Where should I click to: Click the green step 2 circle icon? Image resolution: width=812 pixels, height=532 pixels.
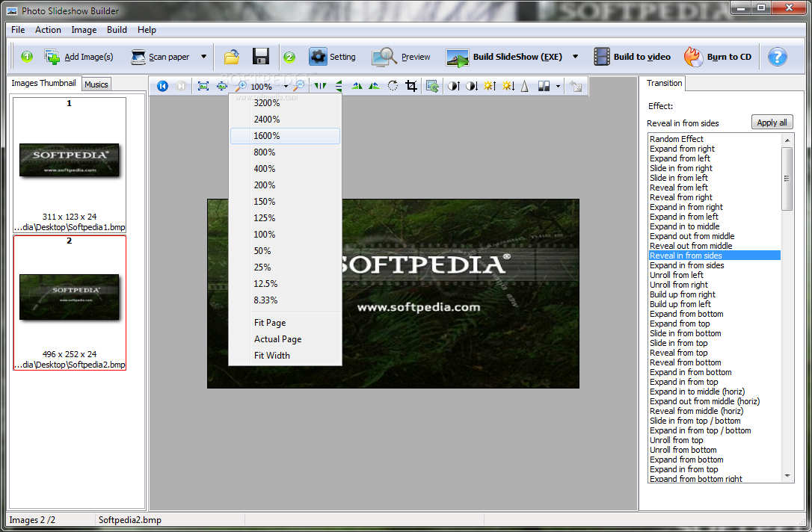click(x=289, y=57)
